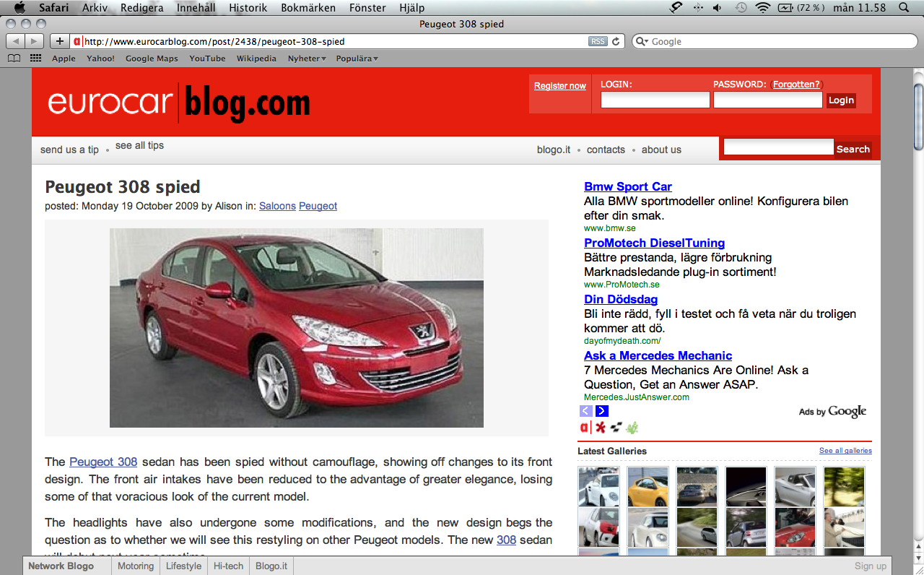Open the Top Sites grid icon
Image resolution: width=924 pixels, height=575 pixels.
pyautogui.click(x=35, y=59)
